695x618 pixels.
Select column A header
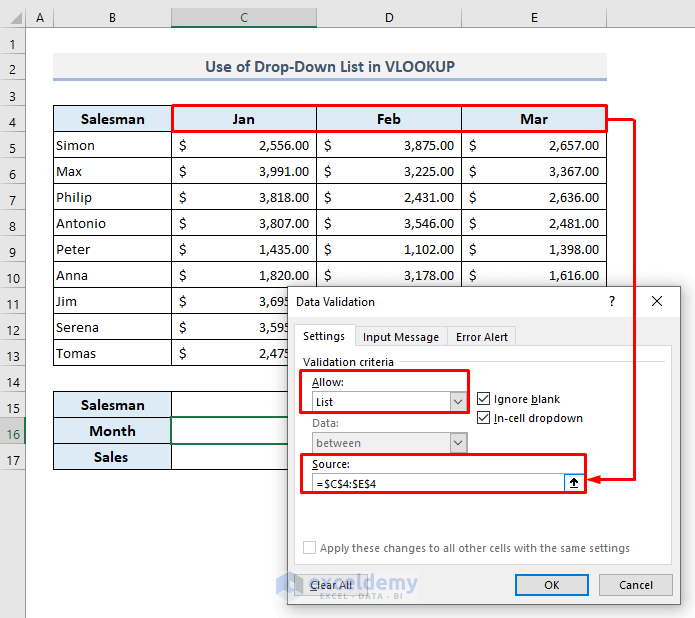pos(40,18)
